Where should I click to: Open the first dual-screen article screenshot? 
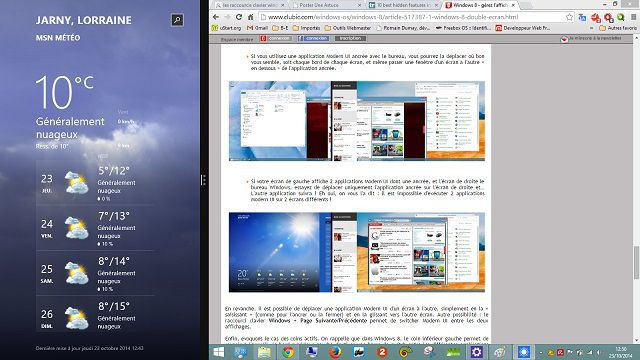pyautogui.click(x=357, y=121)
